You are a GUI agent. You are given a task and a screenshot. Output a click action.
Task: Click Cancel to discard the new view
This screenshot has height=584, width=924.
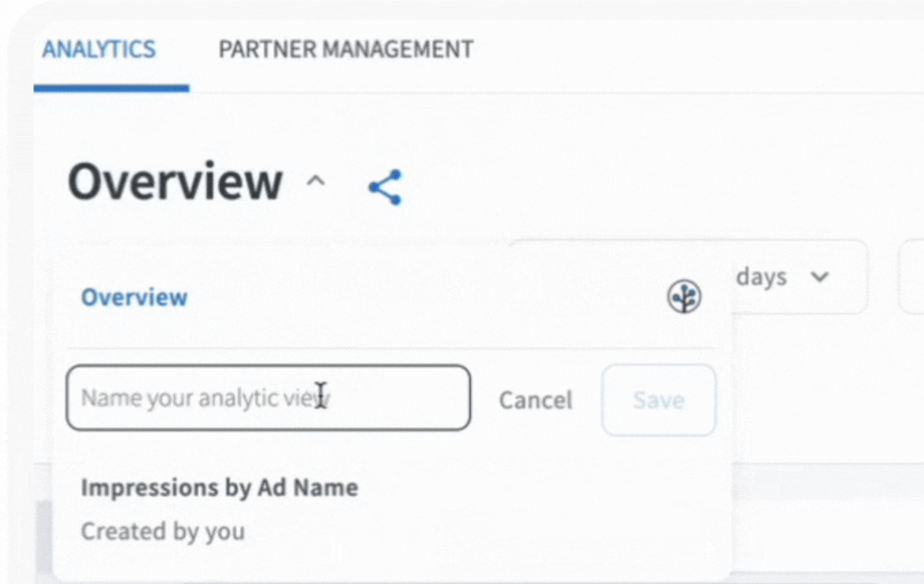point(536,400)
